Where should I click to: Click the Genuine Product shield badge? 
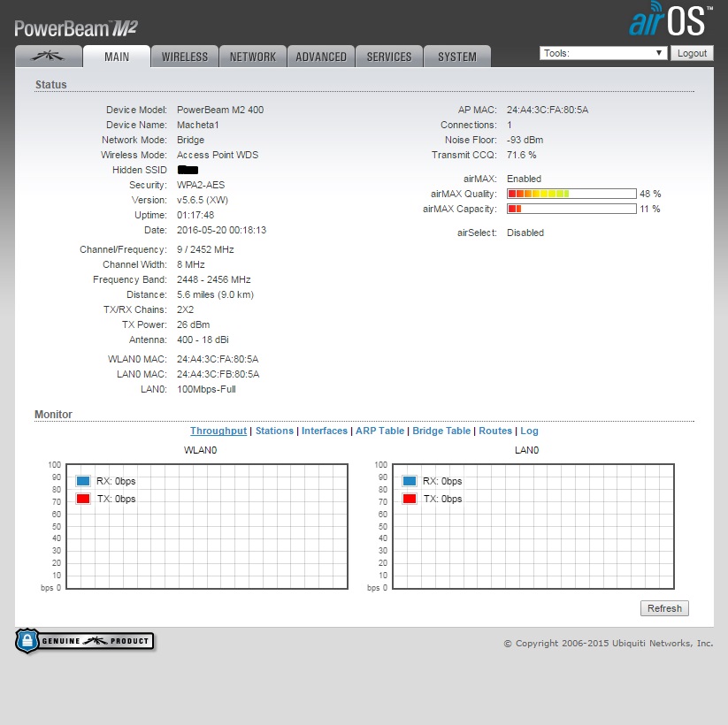pos(85,641)
